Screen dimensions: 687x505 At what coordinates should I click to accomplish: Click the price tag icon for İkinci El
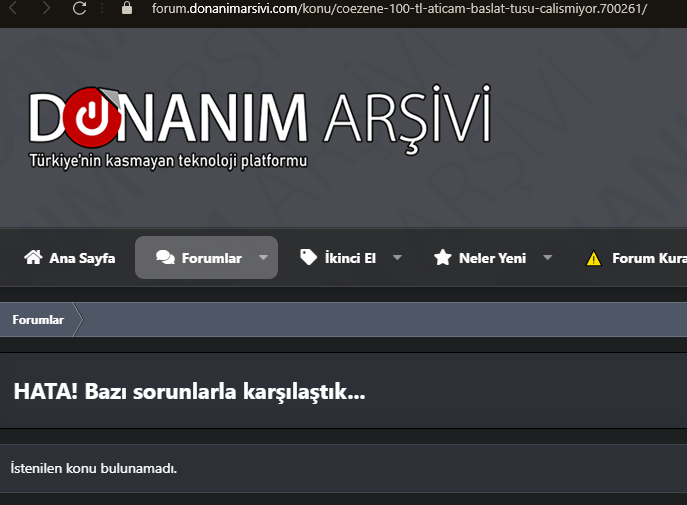click(x=308, y=258)
